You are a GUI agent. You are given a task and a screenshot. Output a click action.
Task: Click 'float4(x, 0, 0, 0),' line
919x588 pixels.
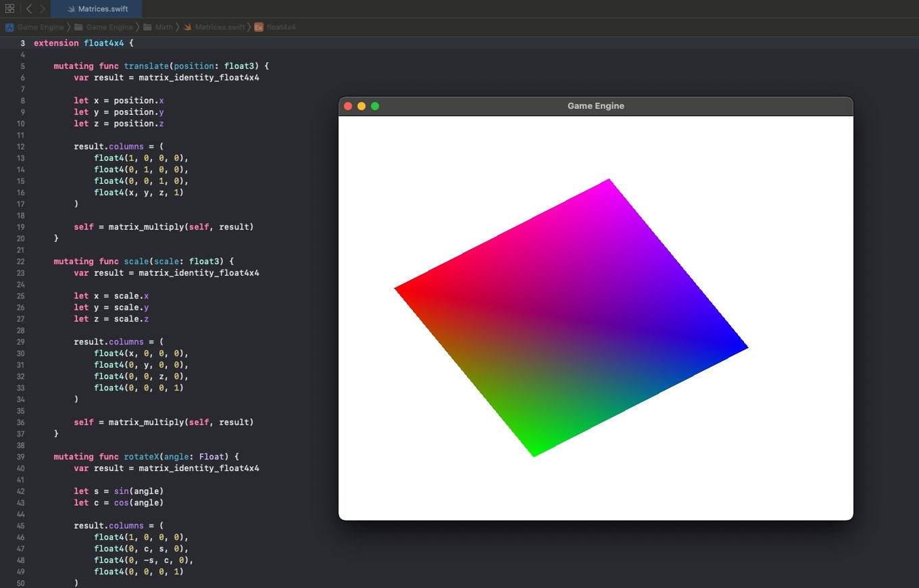[141, 353]
